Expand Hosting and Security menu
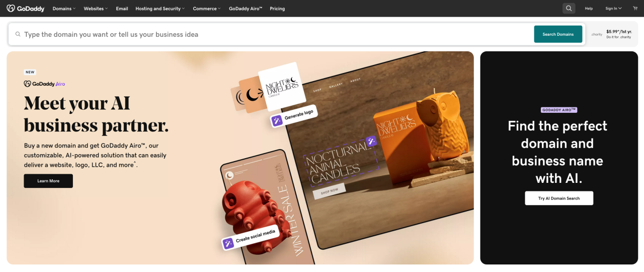 [160, 9]
